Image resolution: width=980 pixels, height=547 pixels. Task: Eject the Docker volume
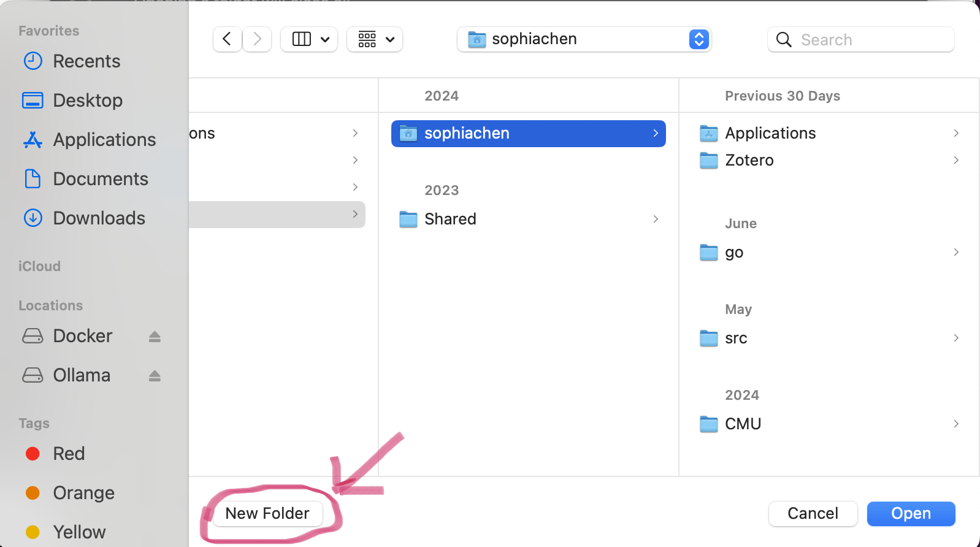point(155,337)
